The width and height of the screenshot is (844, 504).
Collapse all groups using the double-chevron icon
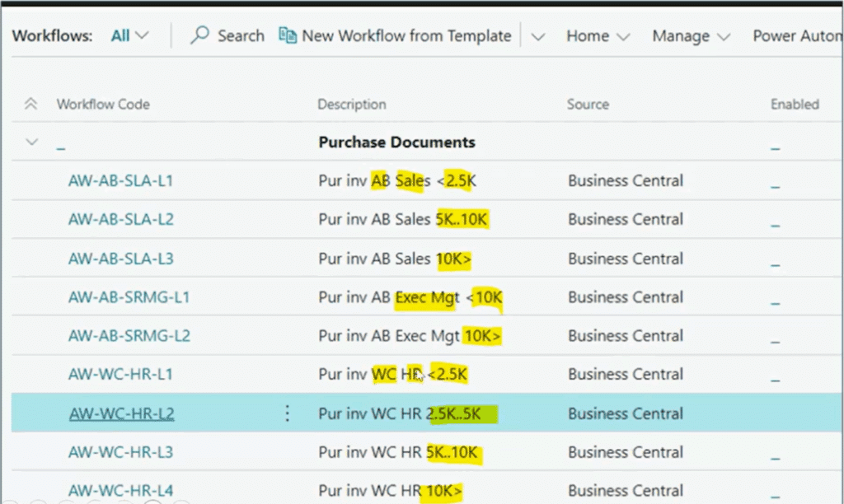(x=30, y=104)
